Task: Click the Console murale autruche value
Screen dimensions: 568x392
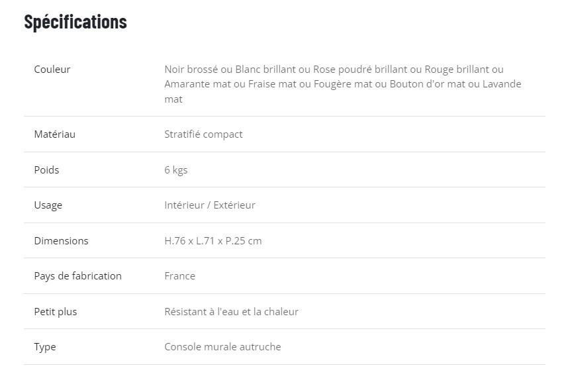Action: tap(223, 347)
